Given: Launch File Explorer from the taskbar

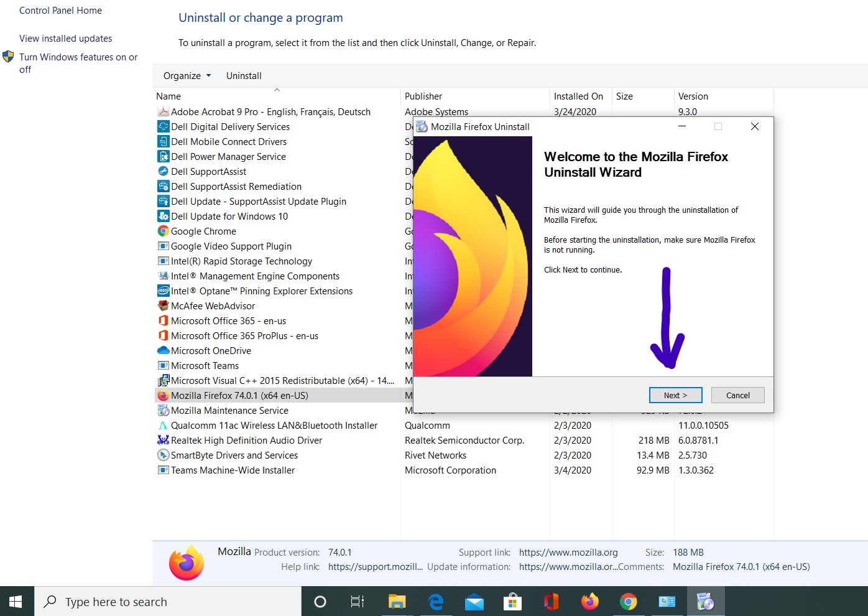Looking at the screenshot, I should click(397, 602).
